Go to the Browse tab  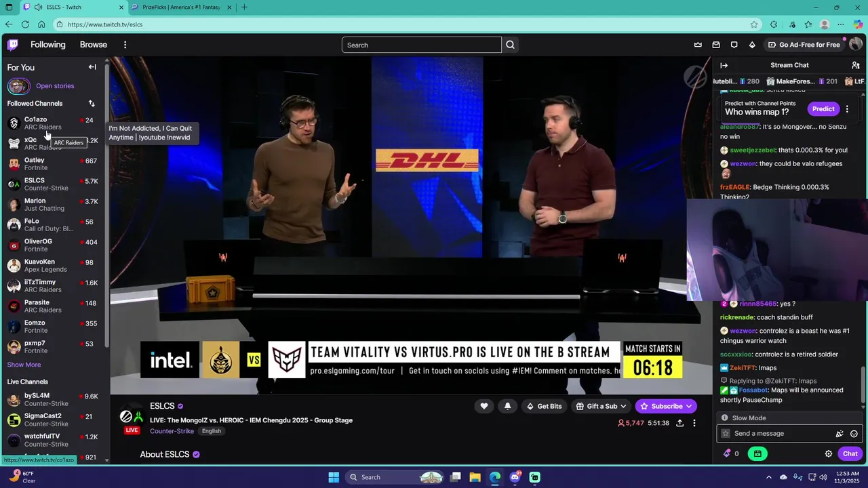click(x=94, y=45)
